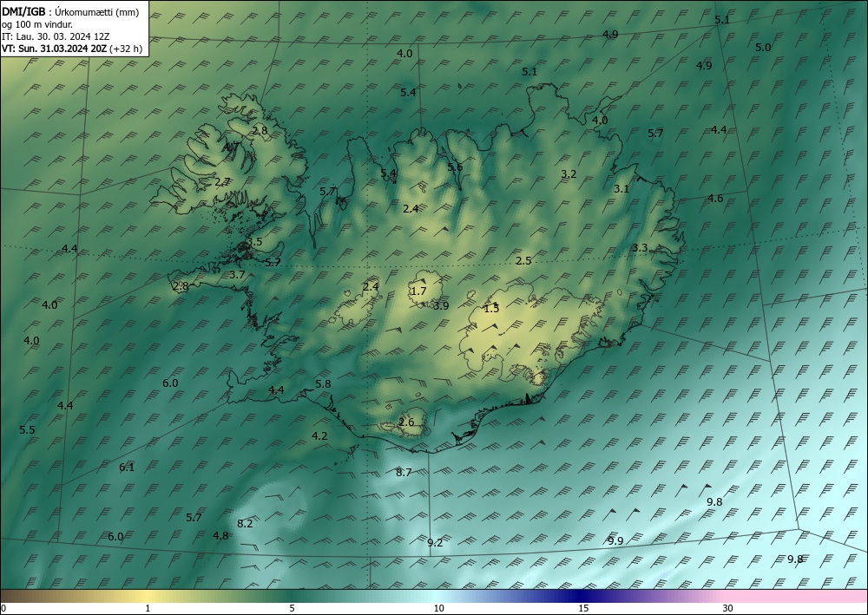Screen dimensions: 868x615
Task: Click the 6.1 value on the map
Action: [x=127, y=468]
